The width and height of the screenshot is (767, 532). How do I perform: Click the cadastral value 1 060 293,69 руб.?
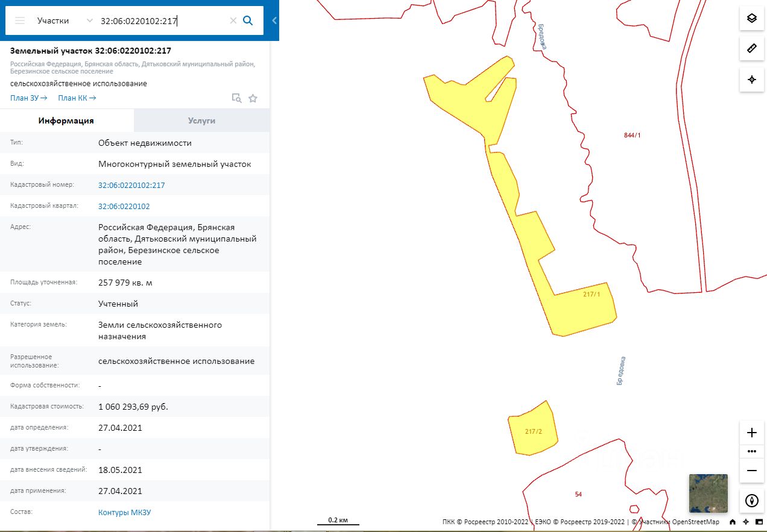click(133, 407)
